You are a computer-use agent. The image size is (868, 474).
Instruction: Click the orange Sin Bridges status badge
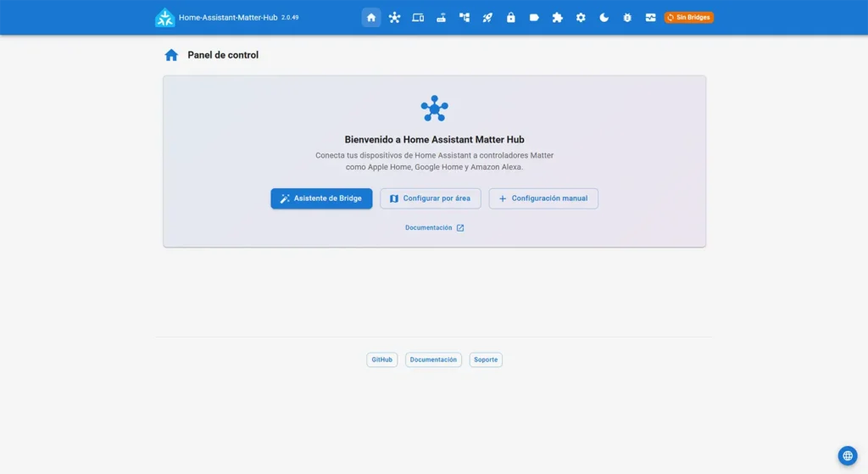point(688,18)
